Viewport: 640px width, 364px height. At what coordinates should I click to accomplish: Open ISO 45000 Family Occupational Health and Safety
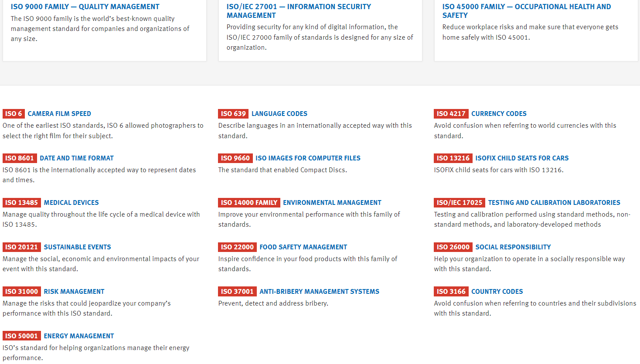click(527, 11)
